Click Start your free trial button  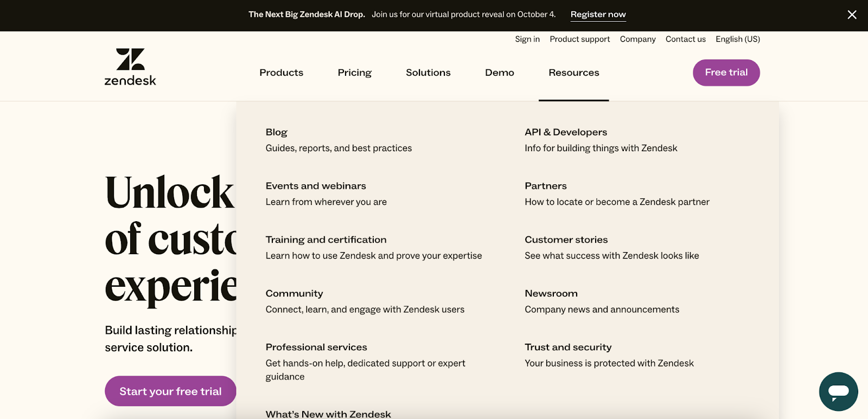pos(170,391)
